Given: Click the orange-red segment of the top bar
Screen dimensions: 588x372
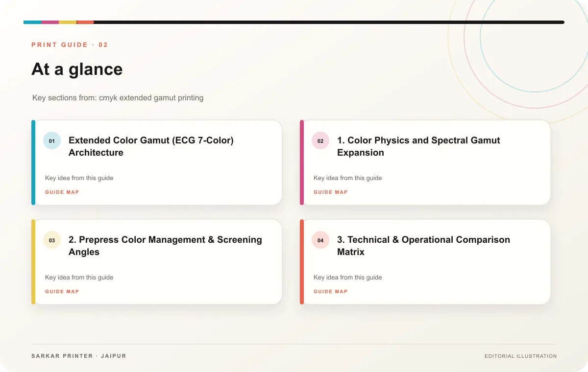Looking at the screenshot, I should click(x=85, y=22).
